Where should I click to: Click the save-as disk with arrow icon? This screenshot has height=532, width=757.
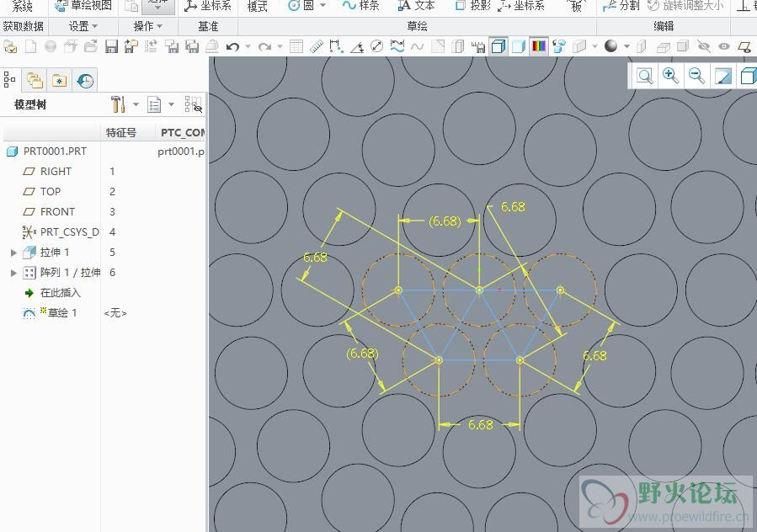tap(131, 47)
